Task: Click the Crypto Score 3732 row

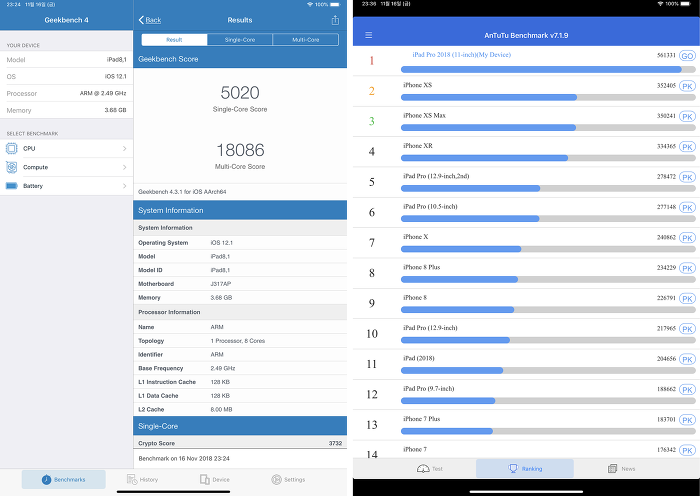Action: point(240,443)
